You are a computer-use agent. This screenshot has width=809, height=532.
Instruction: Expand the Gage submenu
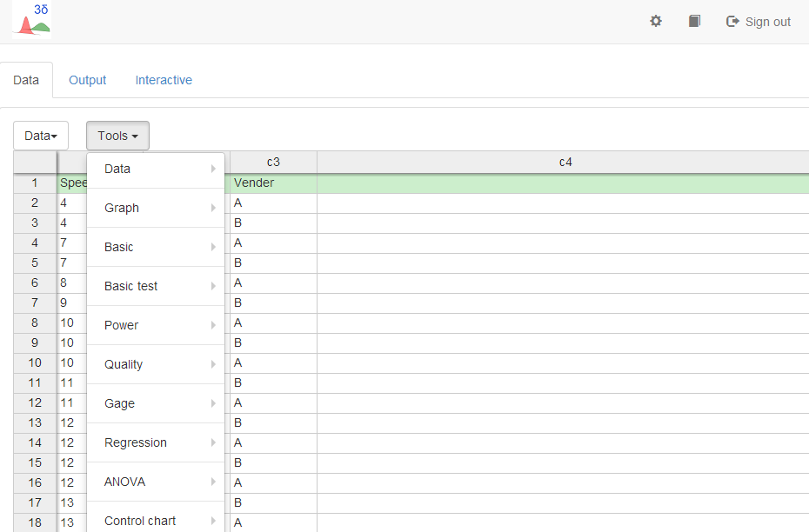coord(156,403)
